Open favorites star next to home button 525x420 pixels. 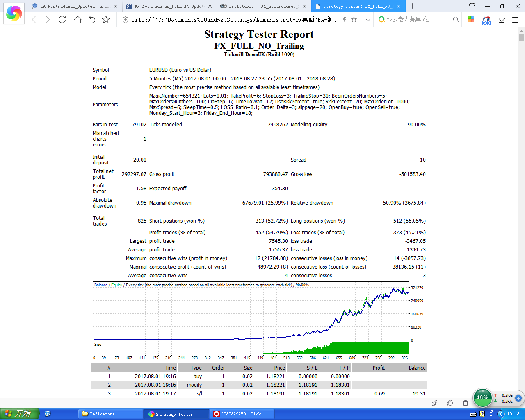click(106, 19)
